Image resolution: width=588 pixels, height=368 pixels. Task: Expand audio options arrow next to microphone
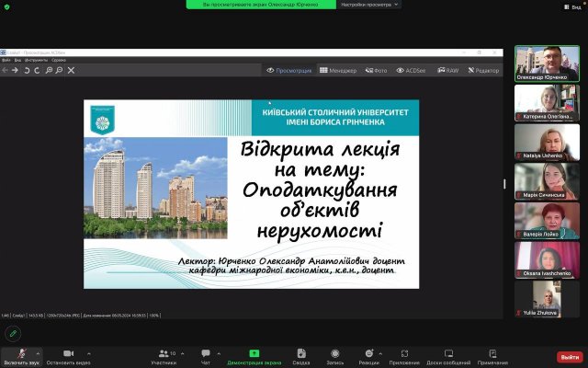click(38, 352)
